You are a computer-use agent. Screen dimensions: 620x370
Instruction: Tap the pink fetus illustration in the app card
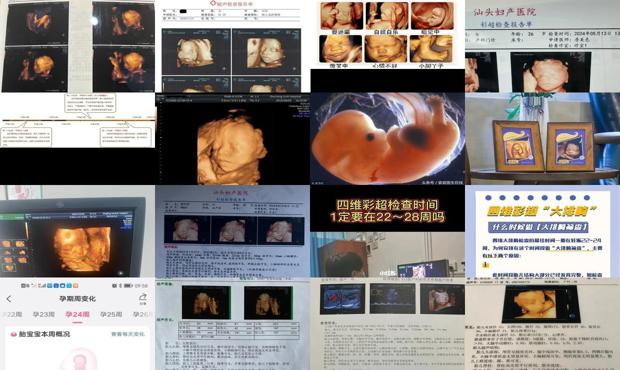pyautogui.click(x=80, y=360)
